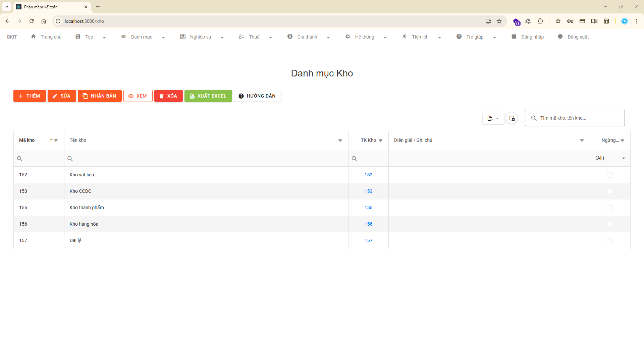Image resolution: width=644 pixels, height=346 pixels.
Task: Open TK Kho link 157
Action: tap(368, 240)
